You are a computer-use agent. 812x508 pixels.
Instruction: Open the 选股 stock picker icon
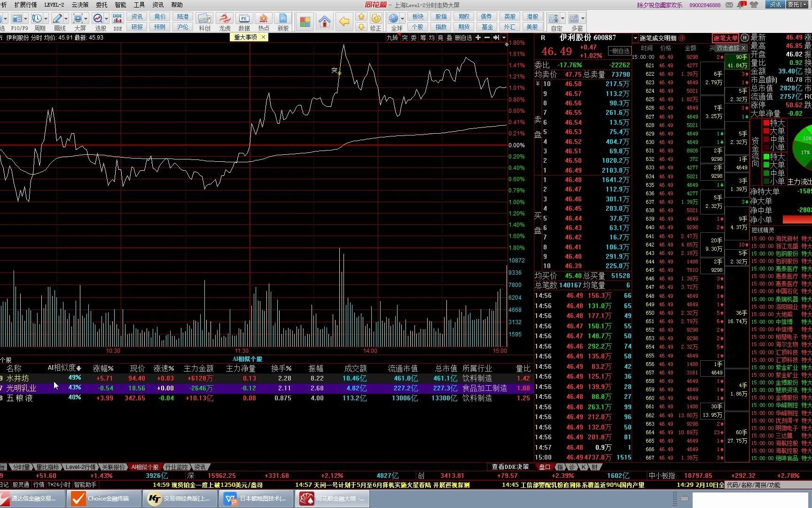click(x=98, y=18)
